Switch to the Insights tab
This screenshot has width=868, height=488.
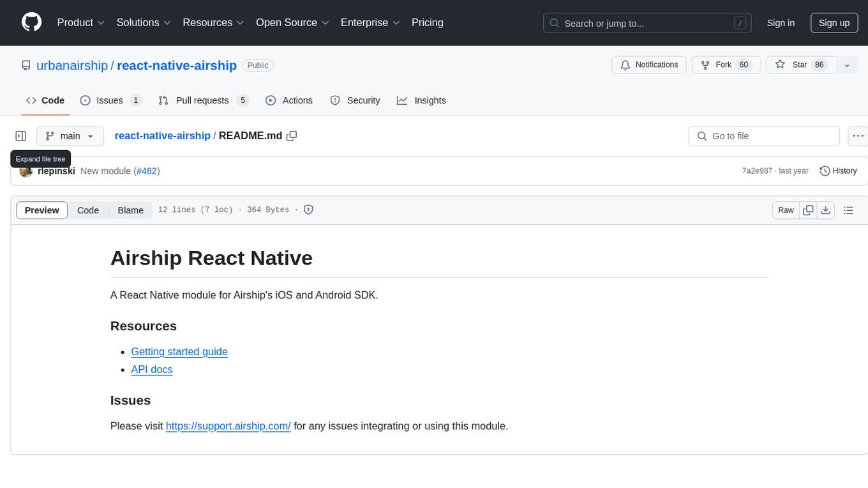(421, 100)
